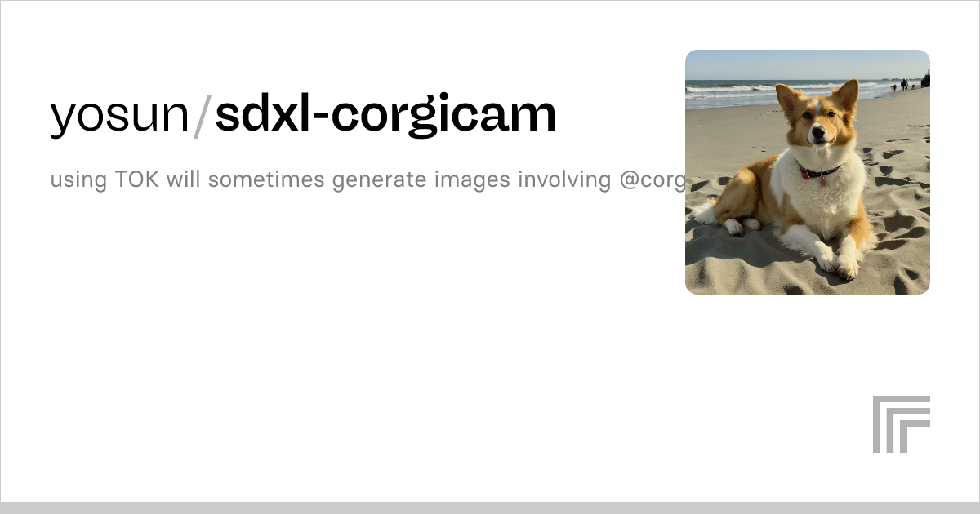Click the @corg mention in the description
Image resolution: width=980 pixels, height=514 pixels.
click(x=652, y=180)
